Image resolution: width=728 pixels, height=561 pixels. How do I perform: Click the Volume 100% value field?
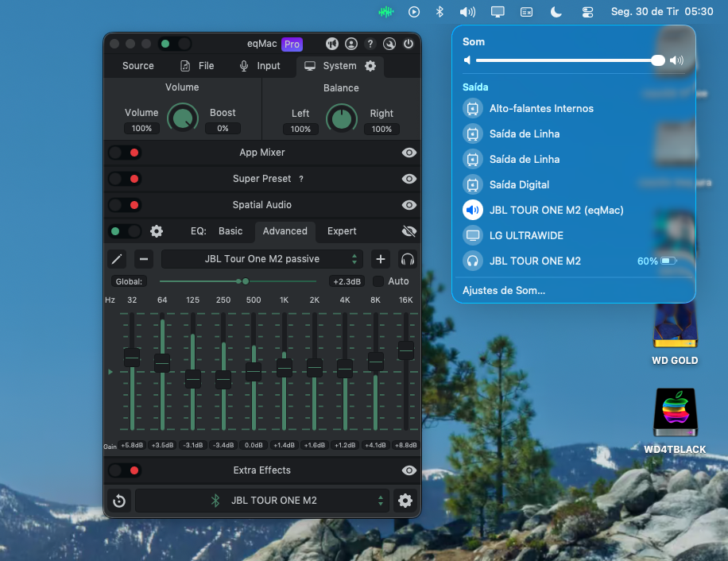click(141, 129)
